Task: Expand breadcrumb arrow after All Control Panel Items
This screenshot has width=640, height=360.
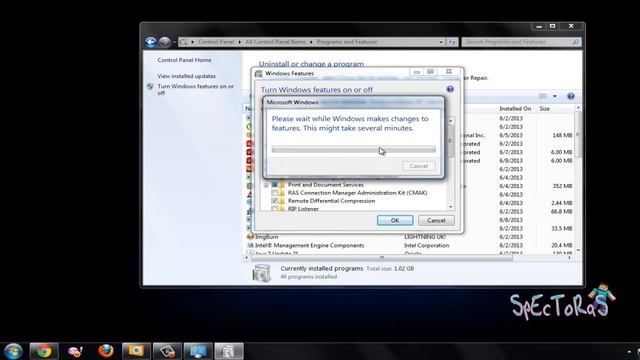Action: point(311,42)
